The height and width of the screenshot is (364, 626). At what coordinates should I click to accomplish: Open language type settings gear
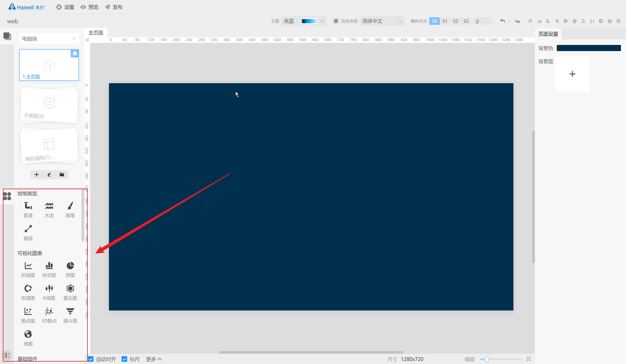pos(336,21)
